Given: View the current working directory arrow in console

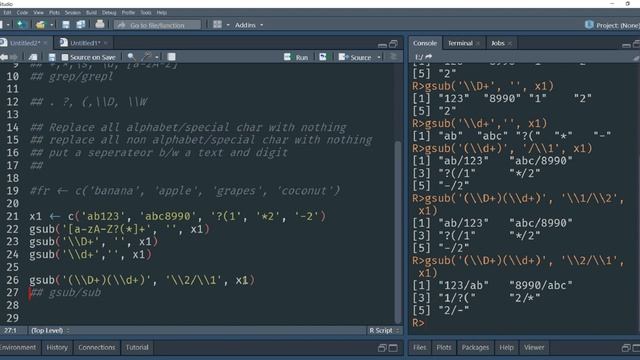Looking at the screenshot, I should click(428, 57).
